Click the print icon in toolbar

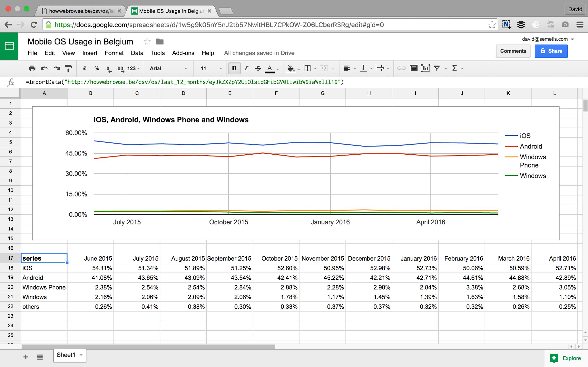tap(32, 68)
